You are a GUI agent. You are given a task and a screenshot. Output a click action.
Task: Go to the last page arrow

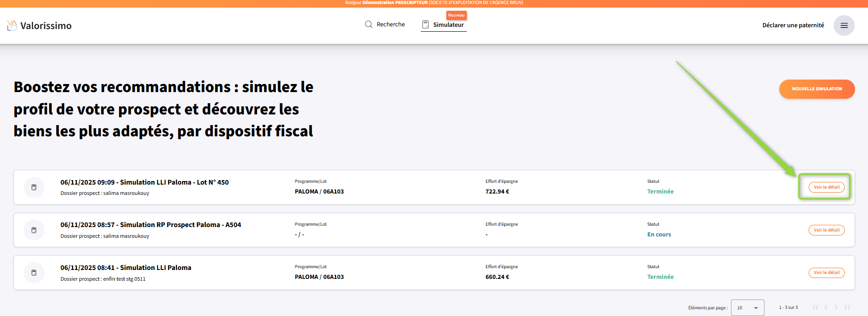point(847,308)
